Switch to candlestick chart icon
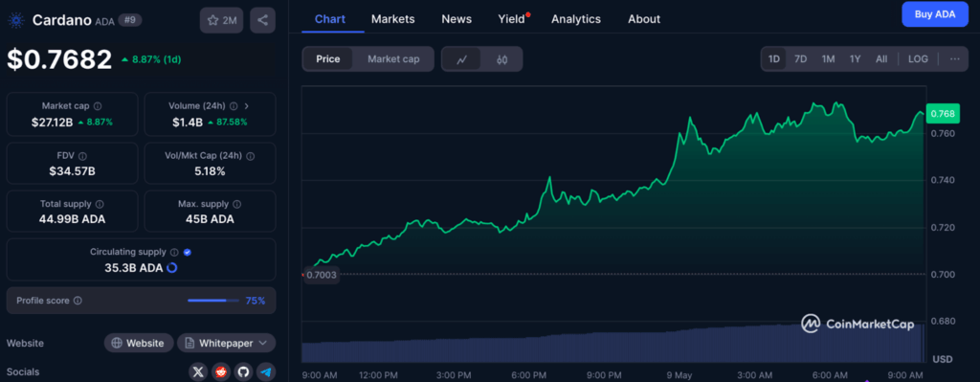 [501, 59]
